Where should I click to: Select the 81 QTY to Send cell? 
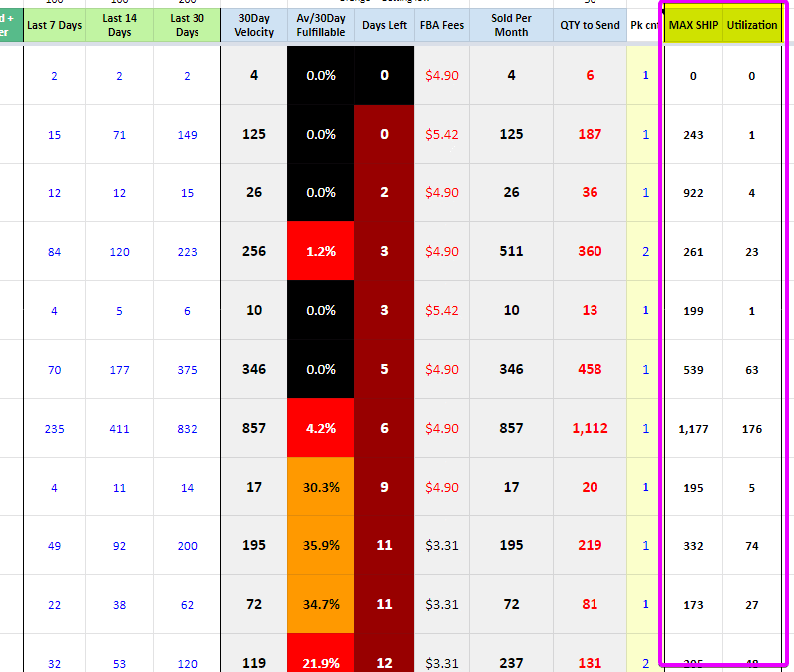[x=590, y=604]
